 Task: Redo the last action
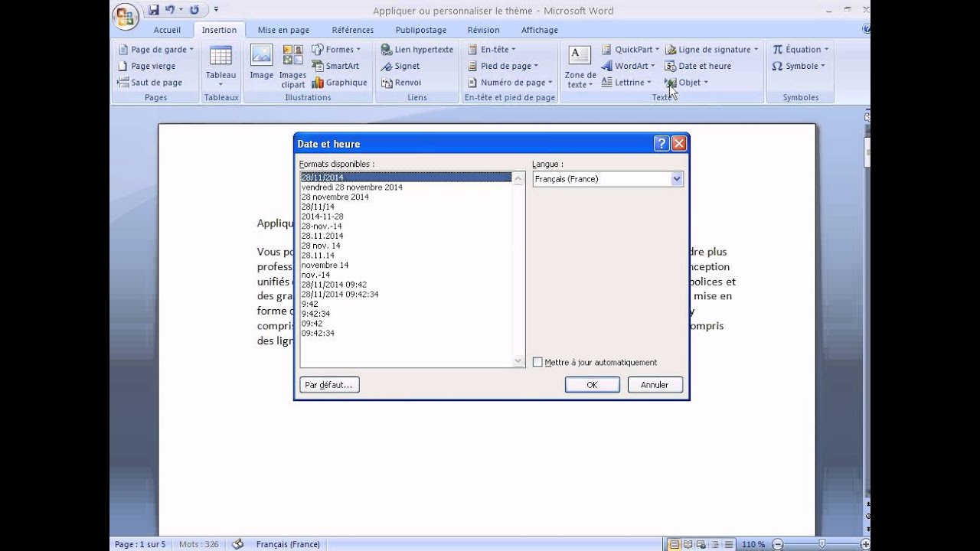tap(194, 10)
